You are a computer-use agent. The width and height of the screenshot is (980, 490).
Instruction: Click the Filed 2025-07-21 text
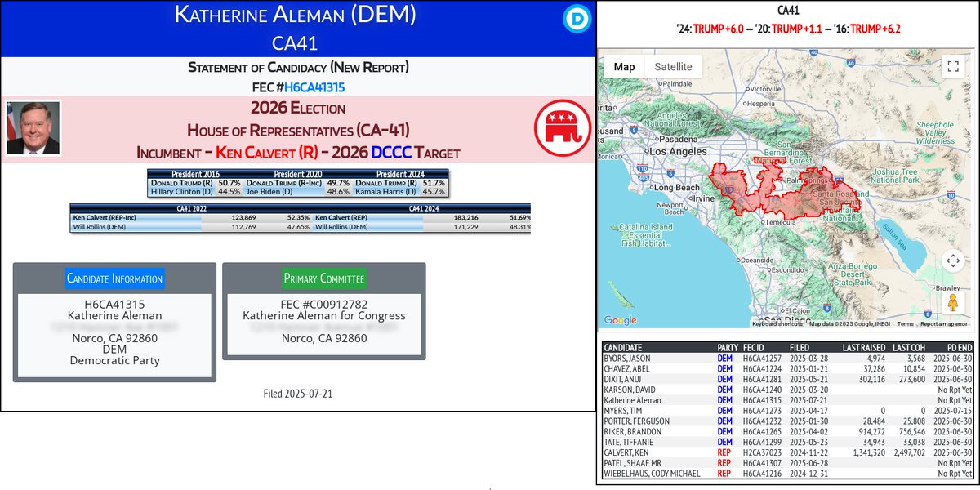point(297,394)
